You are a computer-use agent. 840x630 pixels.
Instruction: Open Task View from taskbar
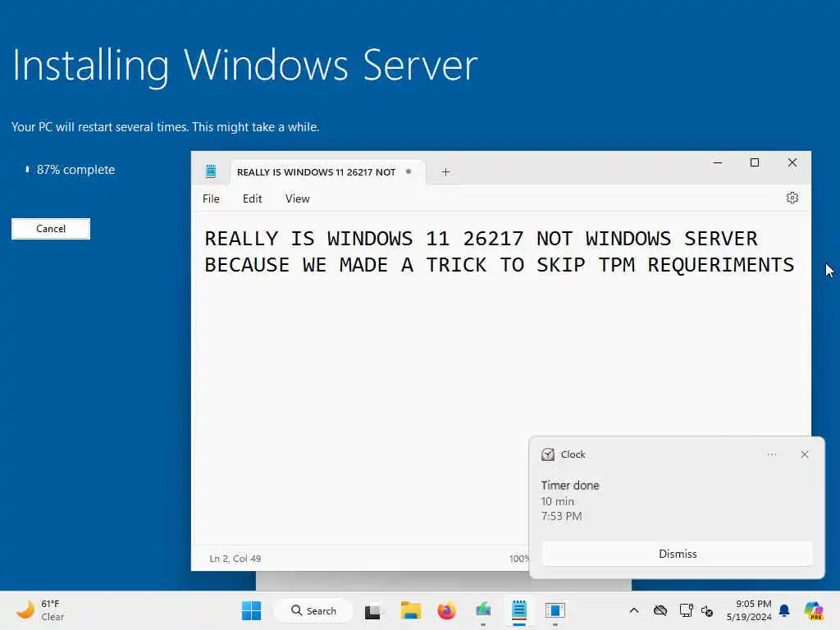(373, 610)
